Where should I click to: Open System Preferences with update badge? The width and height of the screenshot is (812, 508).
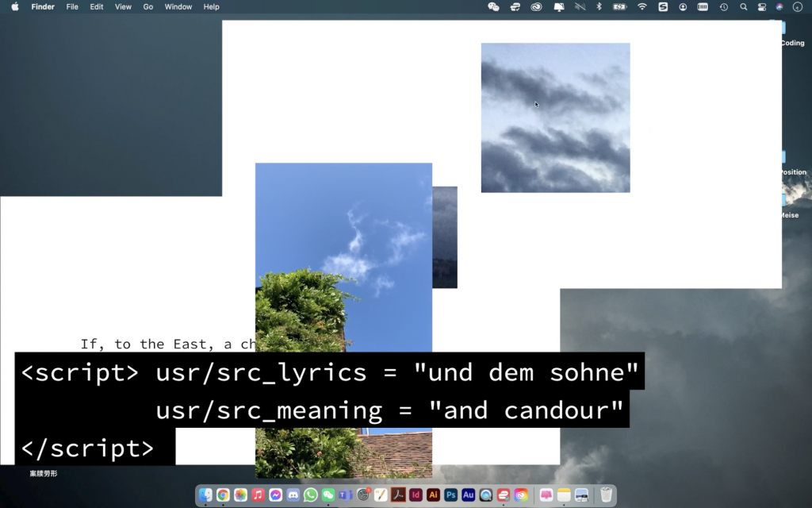pos(363,495)
